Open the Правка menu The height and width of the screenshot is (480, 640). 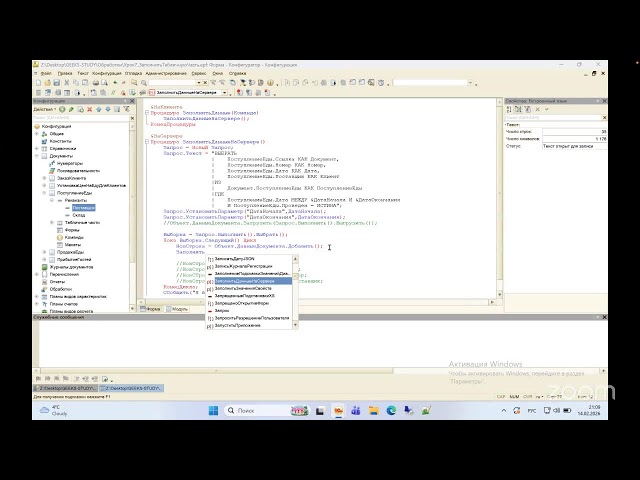64,73
